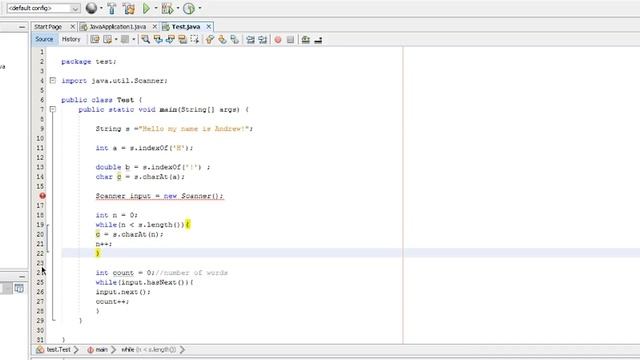Run project with green play icon
640x360 pixels.
[146, 8]
